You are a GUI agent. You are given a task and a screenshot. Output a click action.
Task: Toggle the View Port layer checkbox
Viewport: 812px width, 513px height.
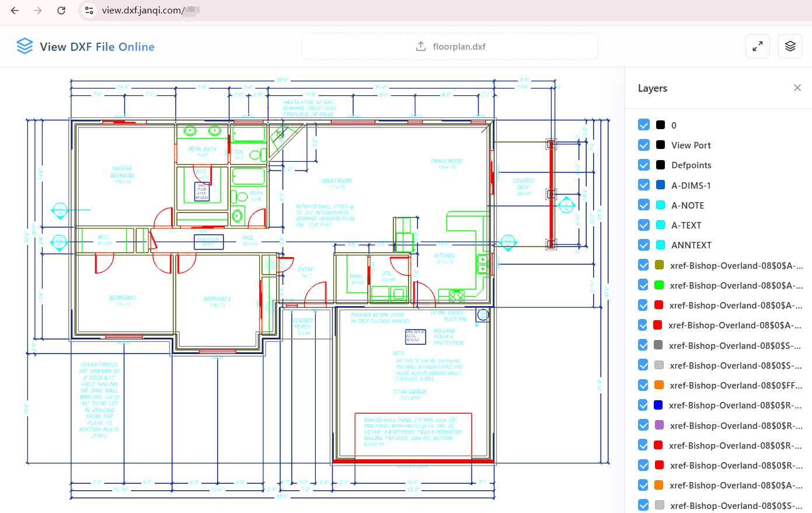tap(644, 145)
